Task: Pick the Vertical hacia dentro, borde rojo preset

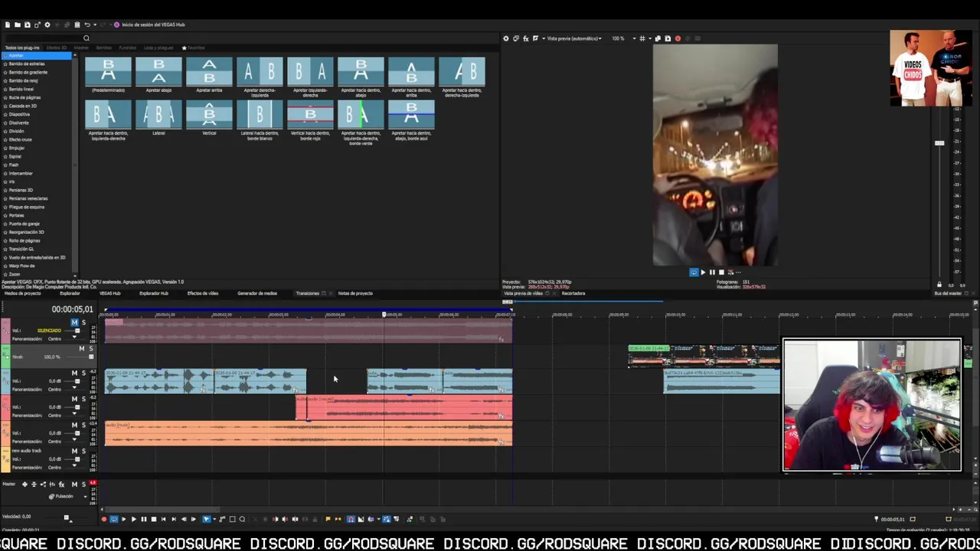Action: (x=310, y=120)
